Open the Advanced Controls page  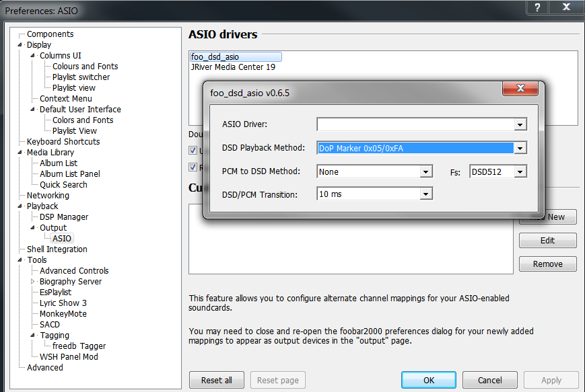pyautogui.click(x=74, y=271)
